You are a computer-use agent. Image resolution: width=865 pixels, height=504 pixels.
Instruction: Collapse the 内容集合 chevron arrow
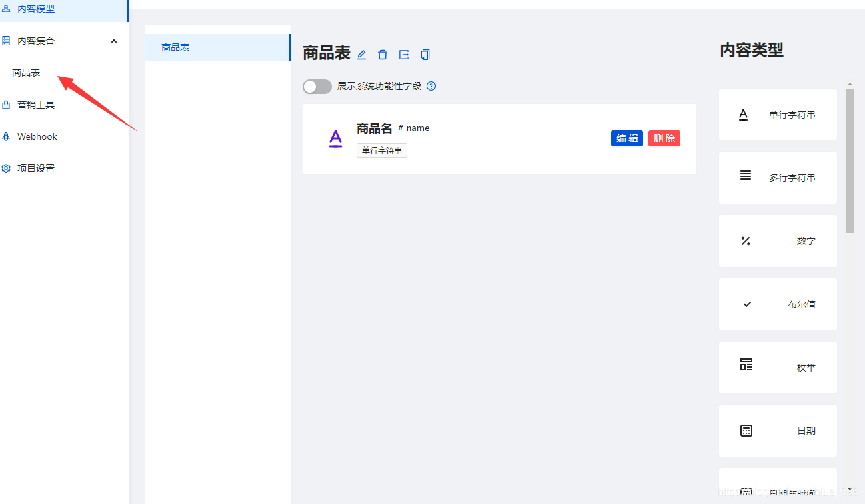(114, 41)
